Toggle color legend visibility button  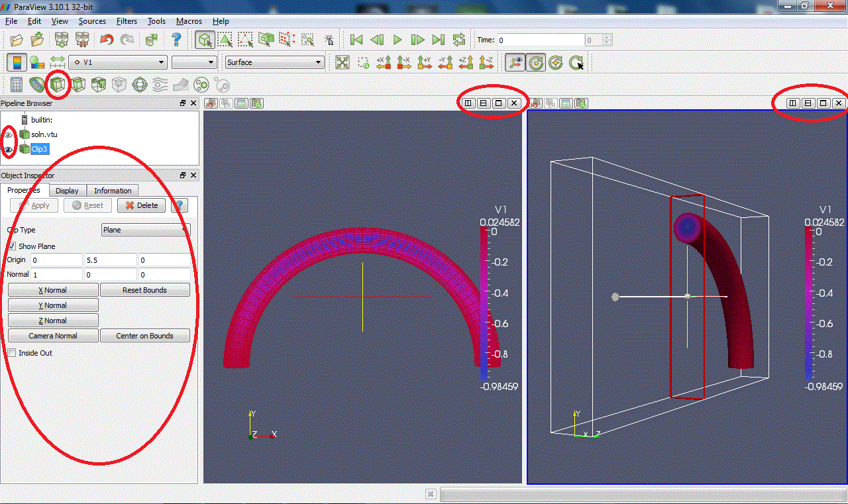[17, 63]
